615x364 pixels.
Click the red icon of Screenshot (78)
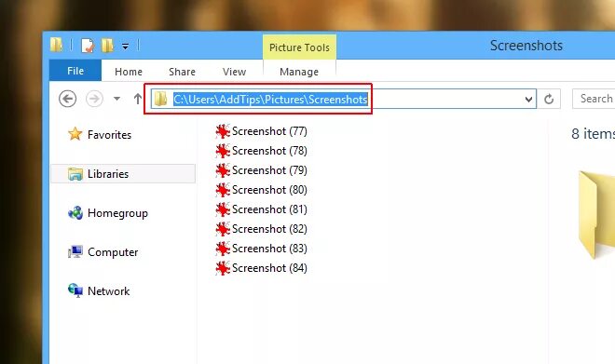tap(223, 151)
